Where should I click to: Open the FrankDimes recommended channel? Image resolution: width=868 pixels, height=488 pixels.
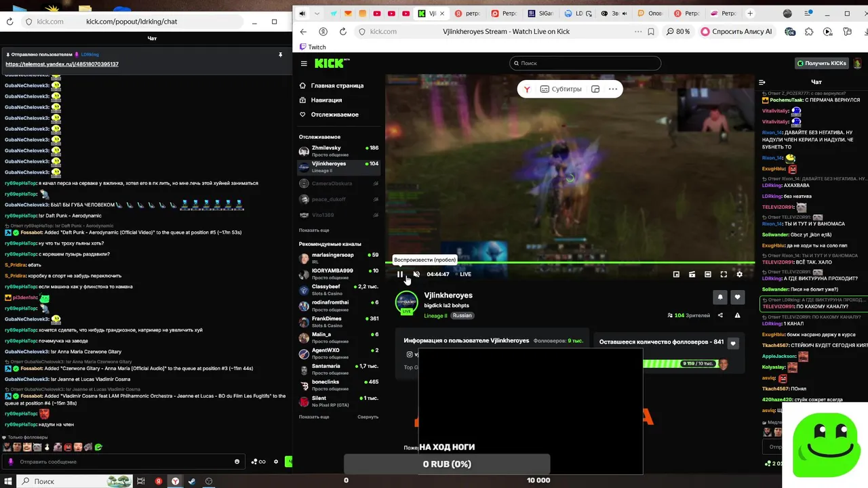coord(339,321)
